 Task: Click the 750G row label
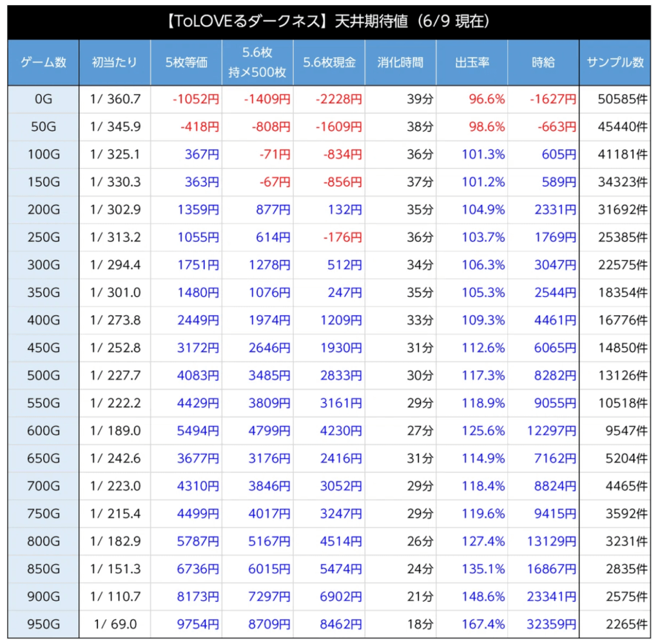pyautogui.click(x=43, y=514)
